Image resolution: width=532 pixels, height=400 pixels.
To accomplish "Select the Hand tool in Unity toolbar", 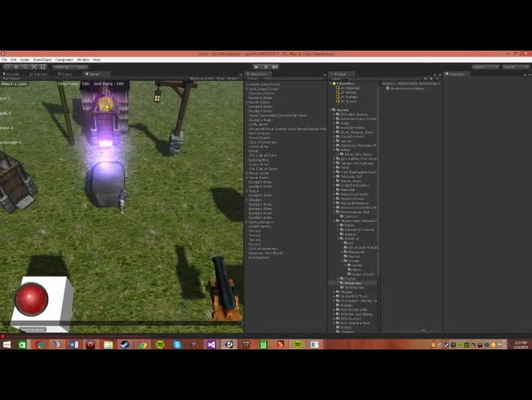I will click(x=7, y=67).
